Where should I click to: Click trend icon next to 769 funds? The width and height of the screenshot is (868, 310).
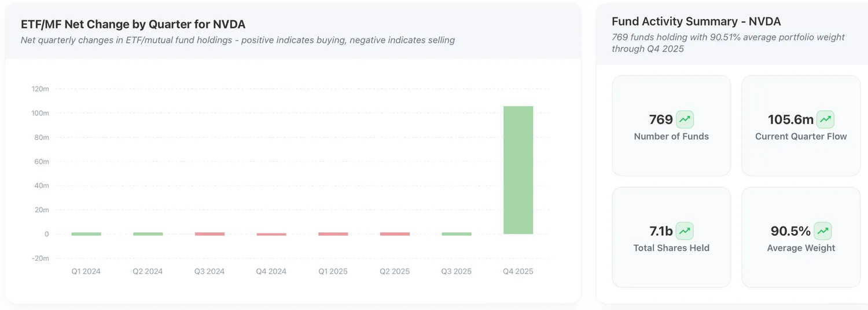(x=685, y=119)
